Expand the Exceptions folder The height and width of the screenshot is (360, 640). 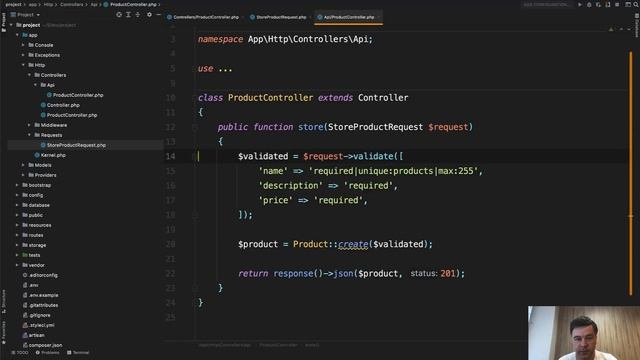[23, 55]
